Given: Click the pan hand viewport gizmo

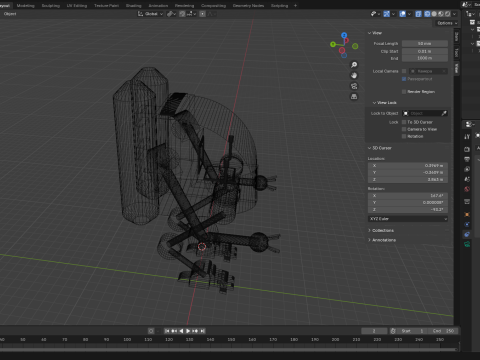Looking at the screenshot, I should point(354,75).
